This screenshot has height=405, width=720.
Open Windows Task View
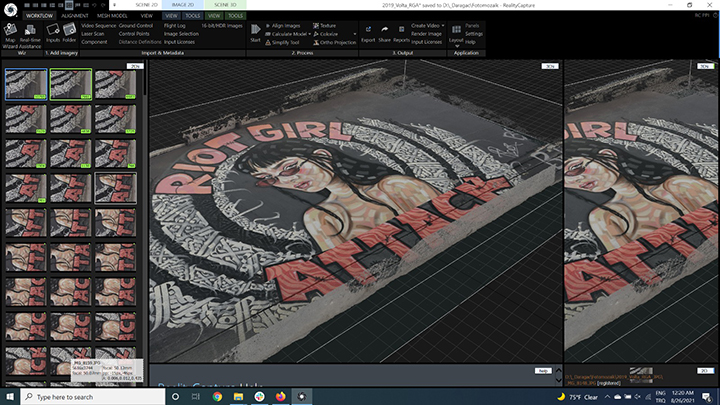196,397
